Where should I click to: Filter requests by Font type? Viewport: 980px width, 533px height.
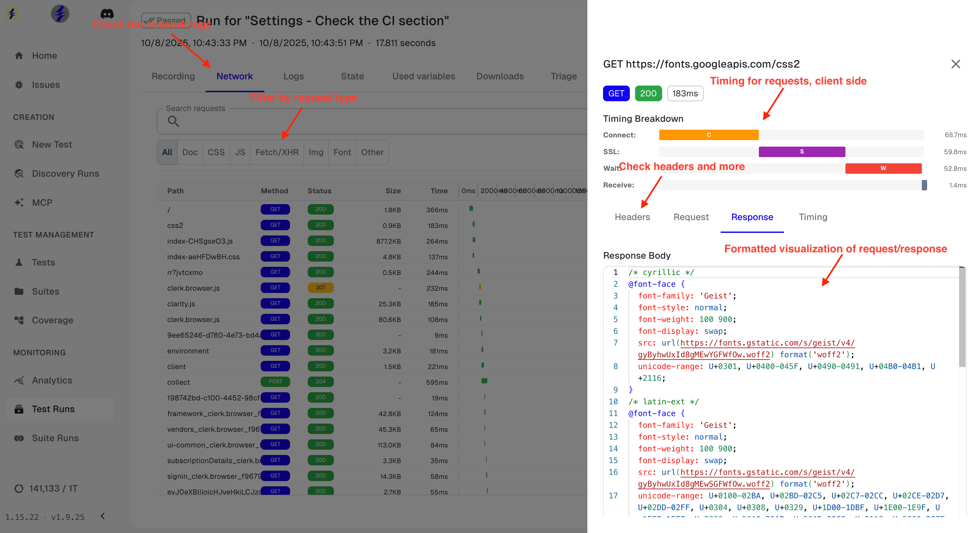[x=342, y=152]
